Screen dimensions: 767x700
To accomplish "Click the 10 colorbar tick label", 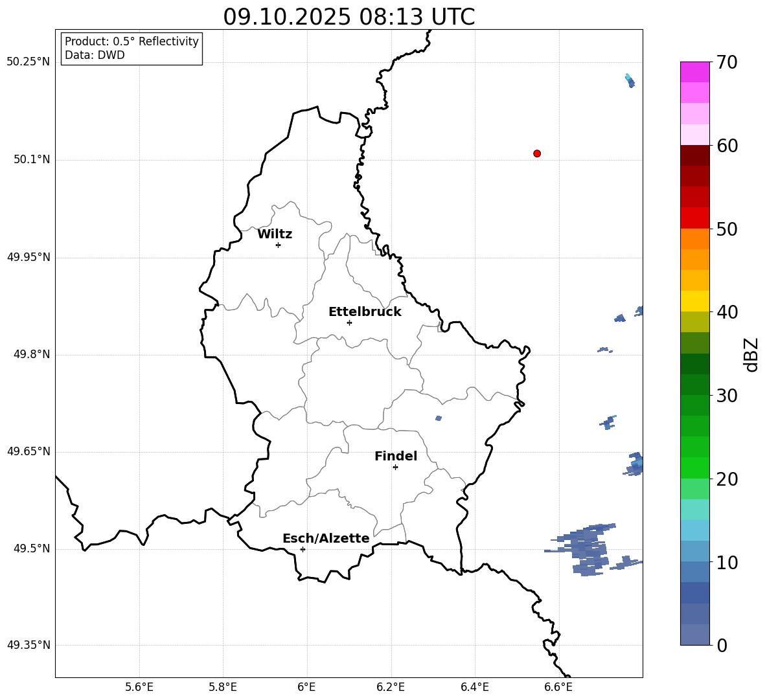I will point(726,562).
